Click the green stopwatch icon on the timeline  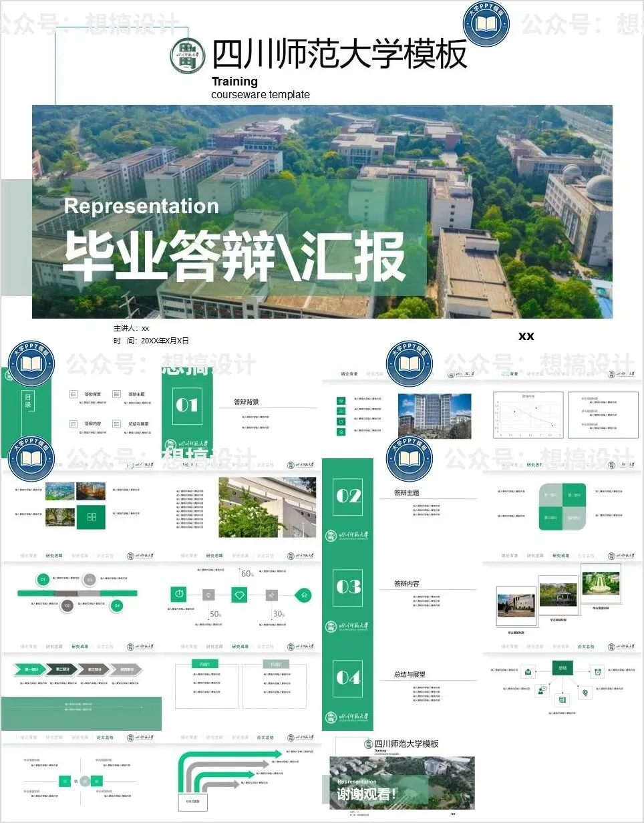tap(178, 594)
